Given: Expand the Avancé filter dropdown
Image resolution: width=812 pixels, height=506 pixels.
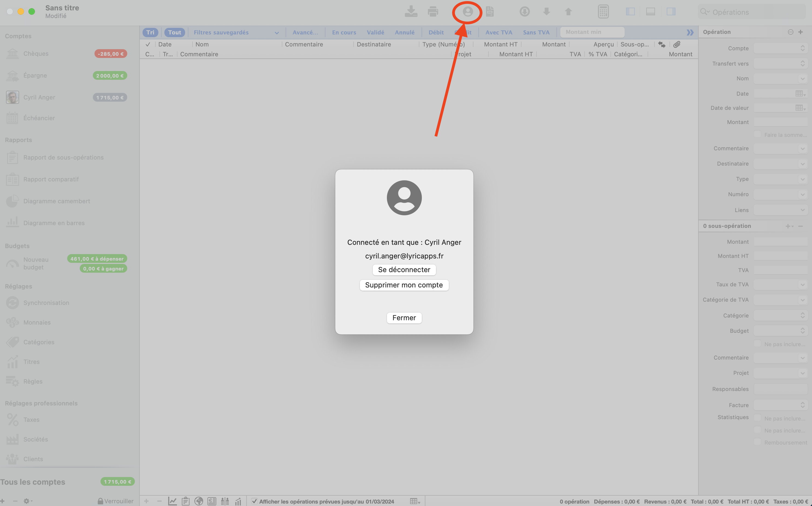Looking at the screenshot, I should [305, 31].
